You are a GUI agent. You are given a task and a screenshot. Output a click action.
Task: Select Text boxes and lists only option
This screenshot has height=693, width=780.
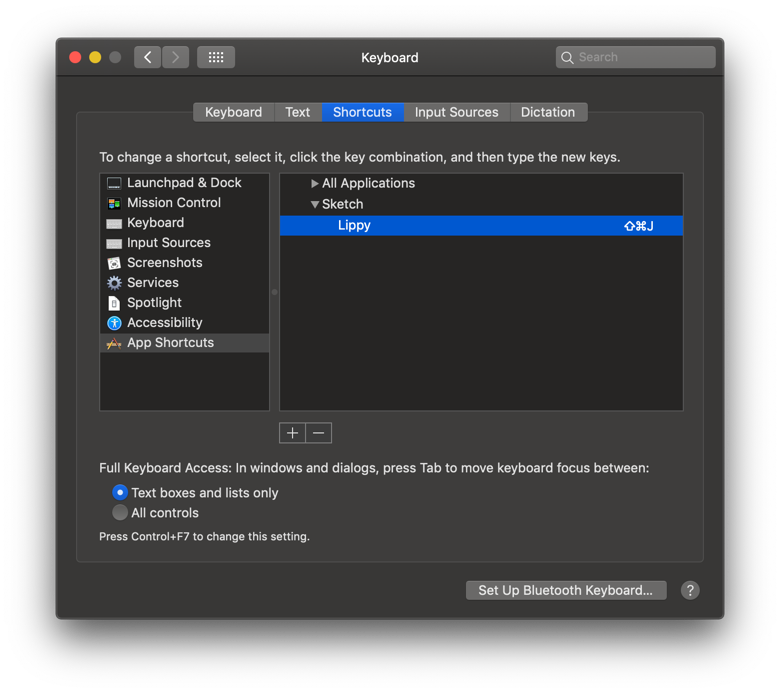tap(120, 493)
